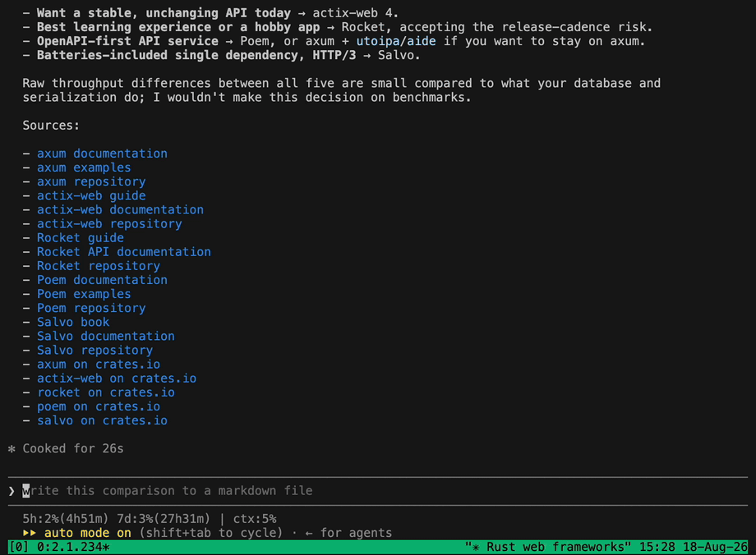Click the auto mode double-arrow icon

(x=30, y=534)
